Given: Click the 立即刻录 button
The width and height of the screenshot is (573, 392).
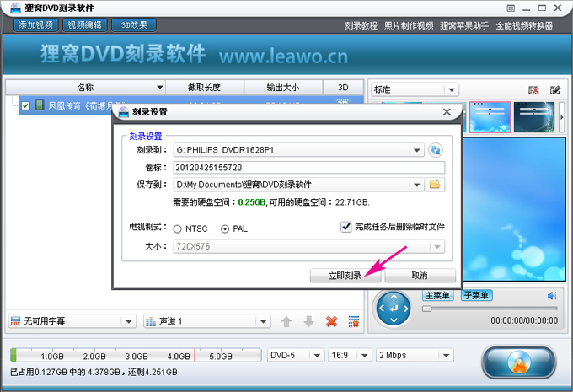Looking at the screenshot, I should [x=345, y=276].
